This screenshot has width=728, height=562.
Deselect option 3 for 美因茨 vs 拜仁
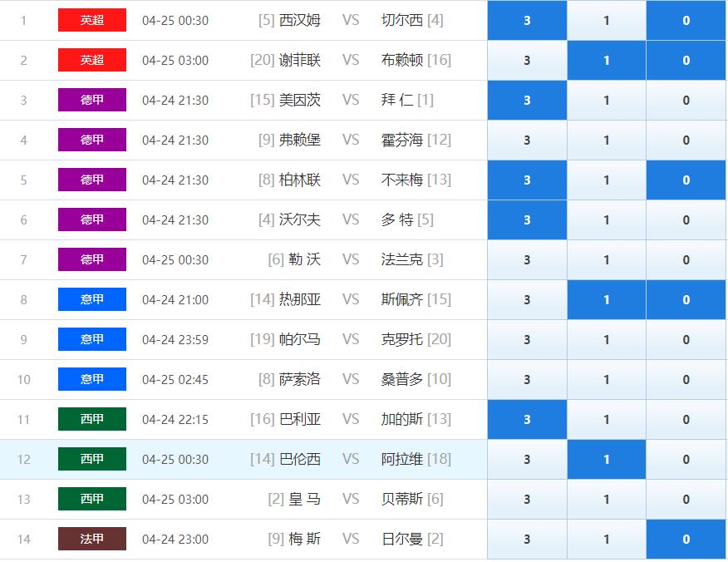pyautogui.click(x=527, y=101)
